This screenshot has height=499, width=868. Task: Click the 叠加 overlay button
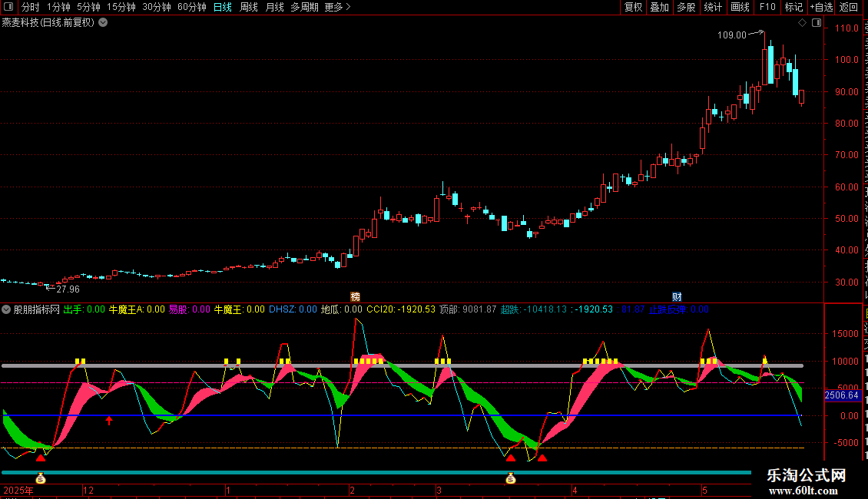659,7
